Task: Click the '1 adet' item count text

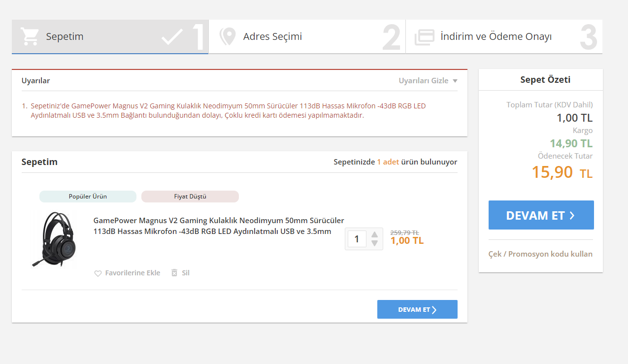Action: click(x=388, y=162)
